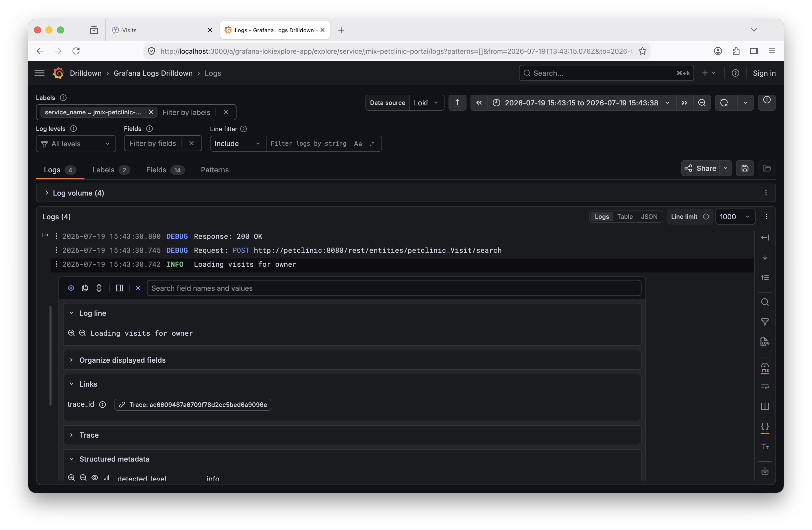The height and width of the screenshot is (530, 812).
Task: Save the current exploration with the save icon
Action: pos(745,168)
